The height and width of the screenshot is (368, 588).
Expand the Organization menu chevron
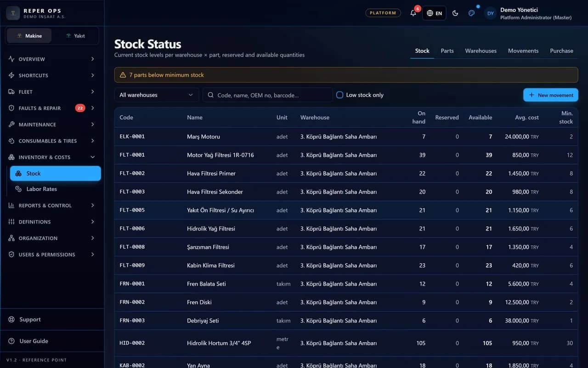[x=93, y=238]
